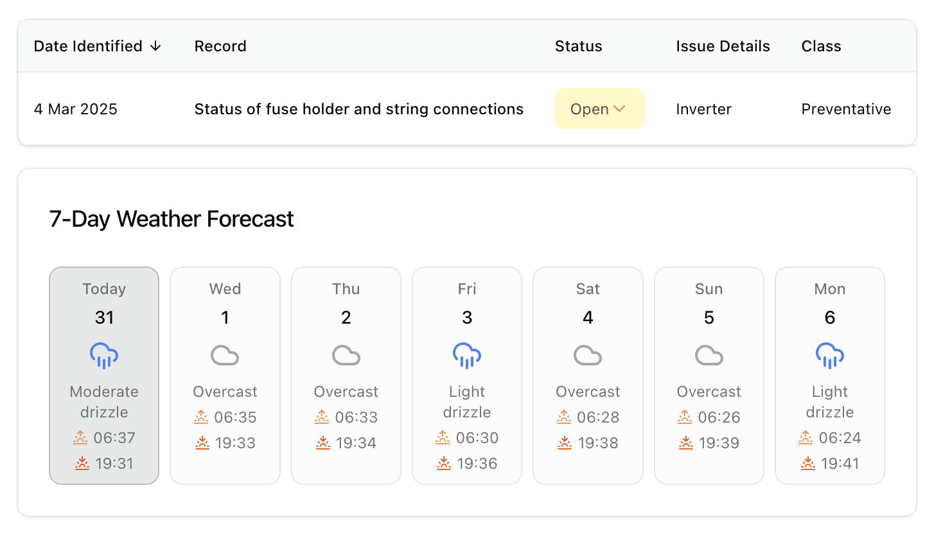This screenshot has height=560, width=934.
Task: Click the 7-Day Weather Forecast heading
Action: [x=172, y=218]
